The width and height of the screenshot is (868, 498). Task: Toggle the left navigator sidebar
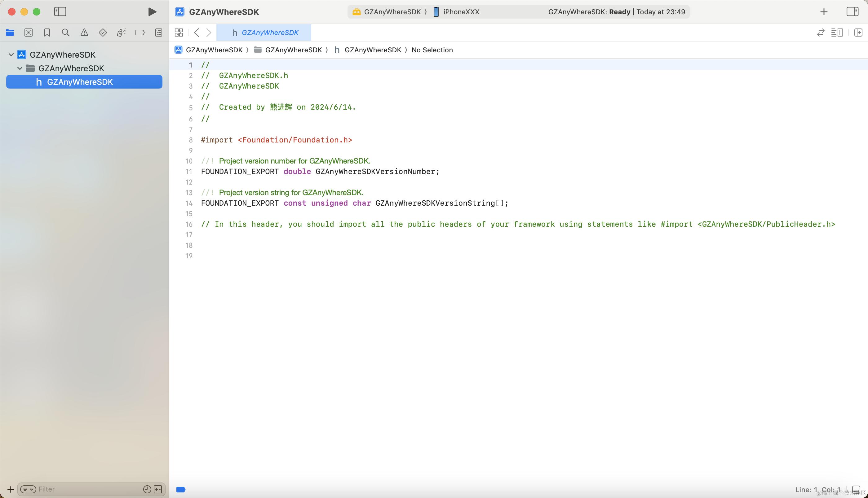(x=60, y=12)
